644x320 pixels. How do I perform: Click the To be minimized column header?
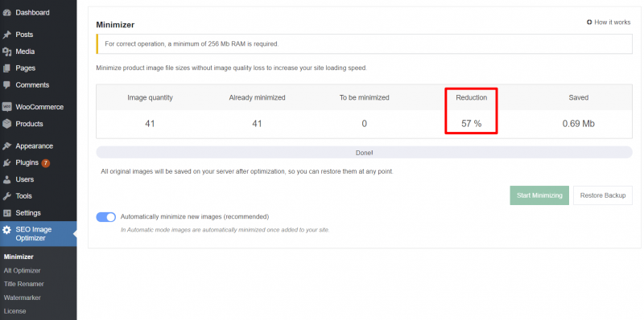click(x=365, y=97)
